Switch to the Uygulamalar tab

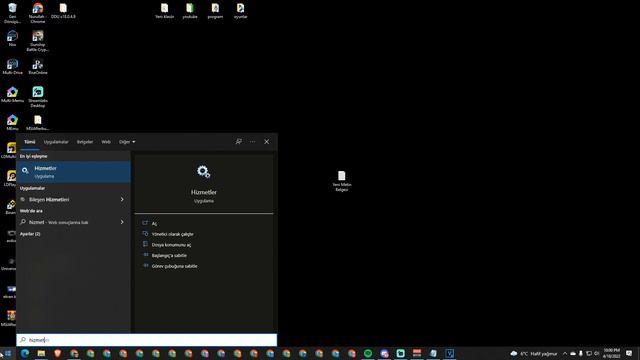[56, 142]
